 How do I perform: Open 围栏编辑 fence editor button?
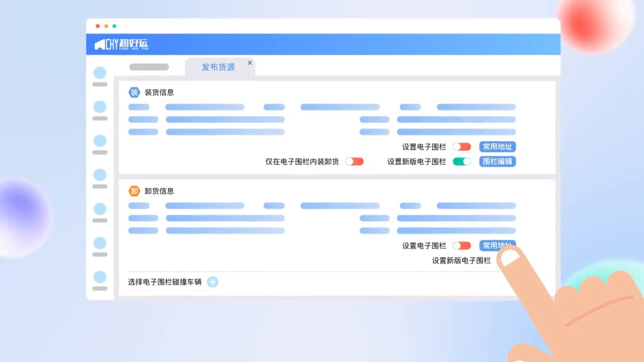point(497,161)
